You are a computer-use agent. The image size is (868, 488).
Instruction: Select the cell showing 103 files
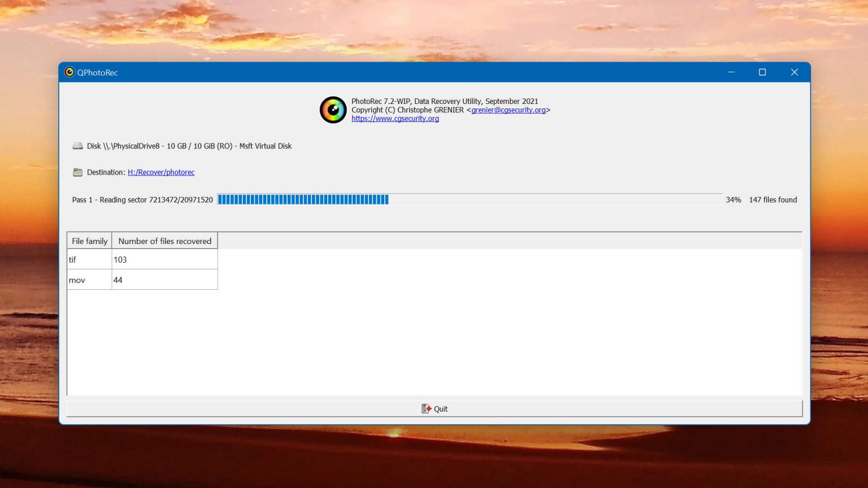pyautogui.click(x=164, y=260)
